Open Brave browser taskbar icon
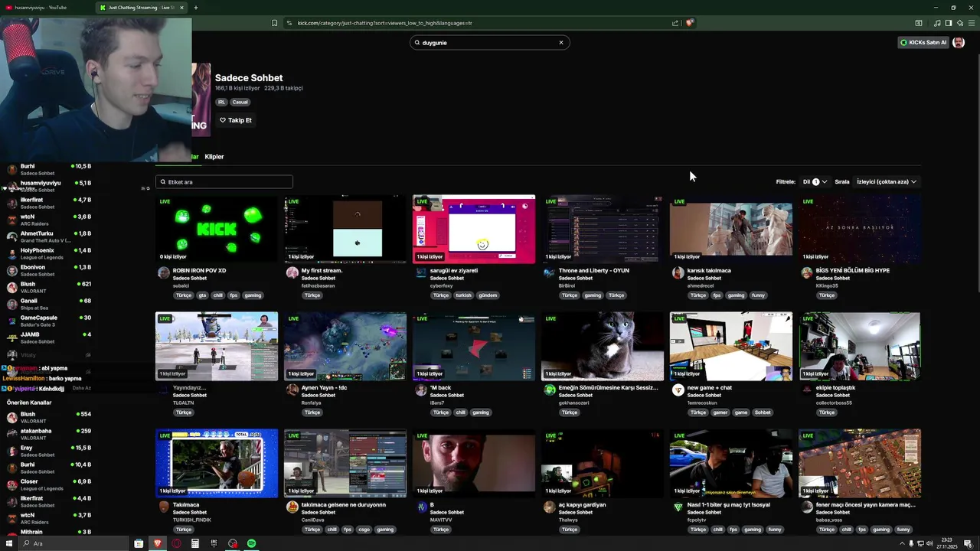This screenshot has height=551, width=980. coord(158,543)
